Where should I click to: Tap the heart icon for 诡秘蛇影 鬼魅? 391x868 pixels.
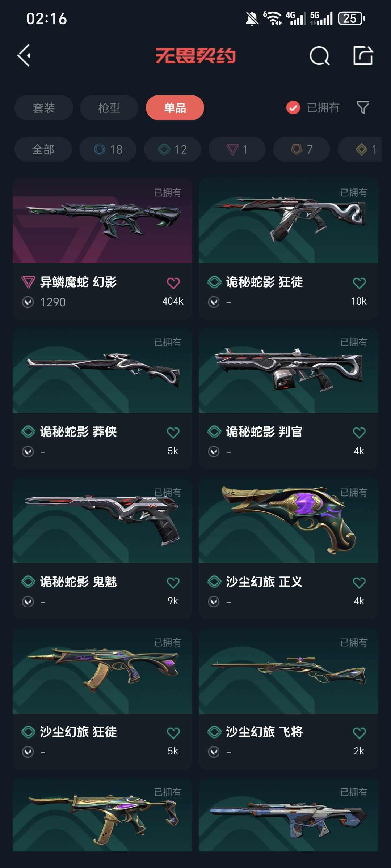pos(173,583)
